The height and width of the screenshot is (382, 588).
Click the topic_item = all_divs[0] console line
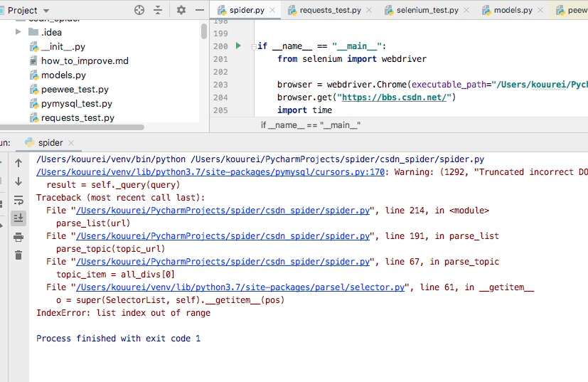115,275
